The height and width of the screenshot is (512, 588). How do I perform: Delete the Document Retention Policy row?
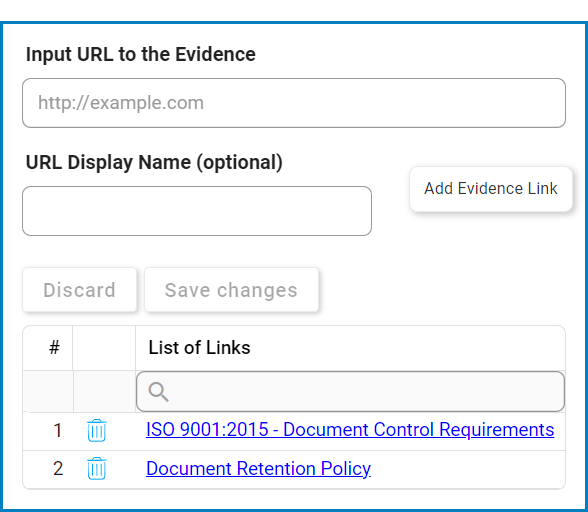click(x=97, y=468)
